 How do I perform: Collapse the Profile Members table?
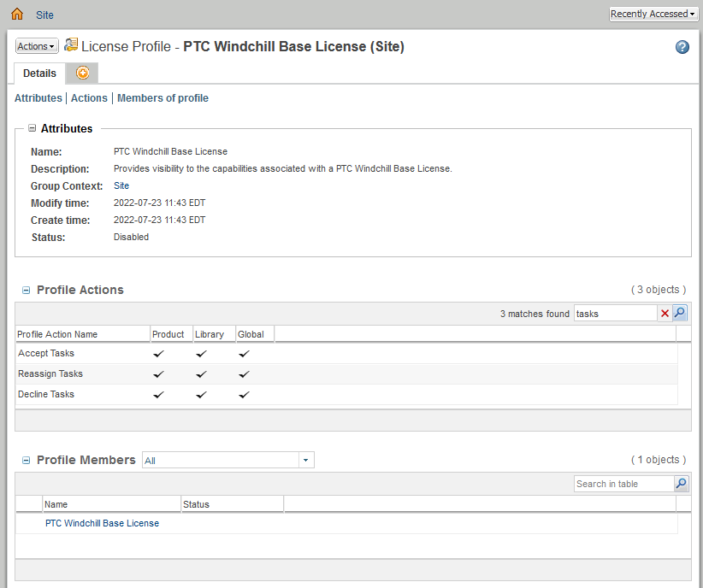26,461
